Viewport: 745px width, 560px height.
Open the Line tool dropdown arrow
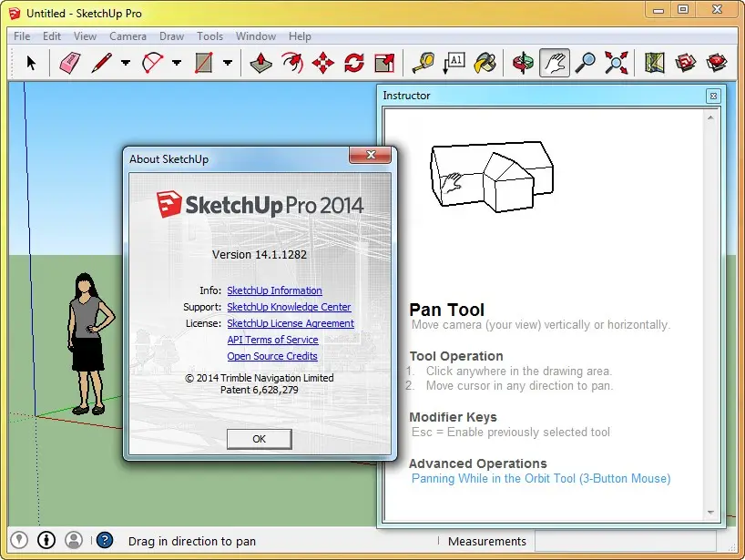pos(126,63)
